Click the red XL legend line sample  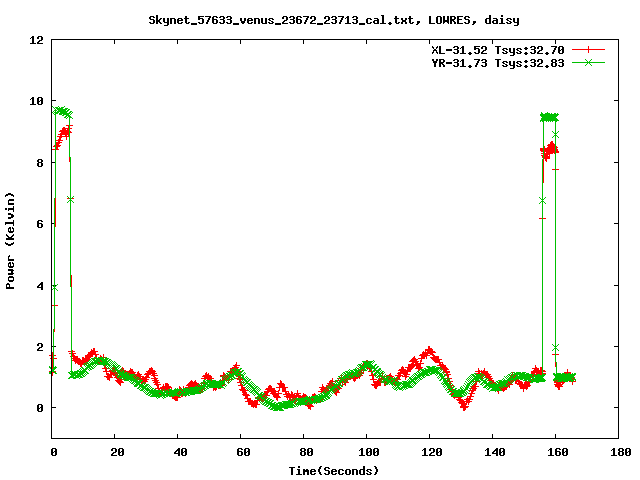tap(588, 50)
